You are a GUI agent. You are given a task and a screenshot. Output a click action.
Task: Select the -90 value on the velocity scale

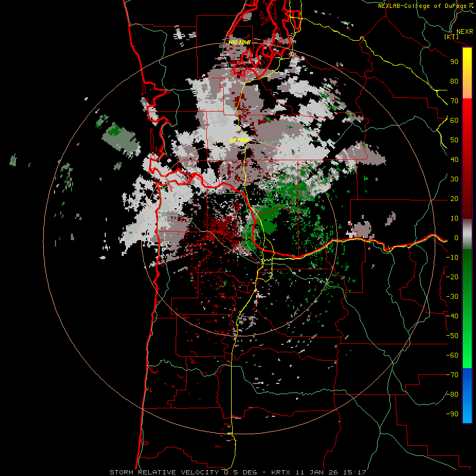point(452,414)
